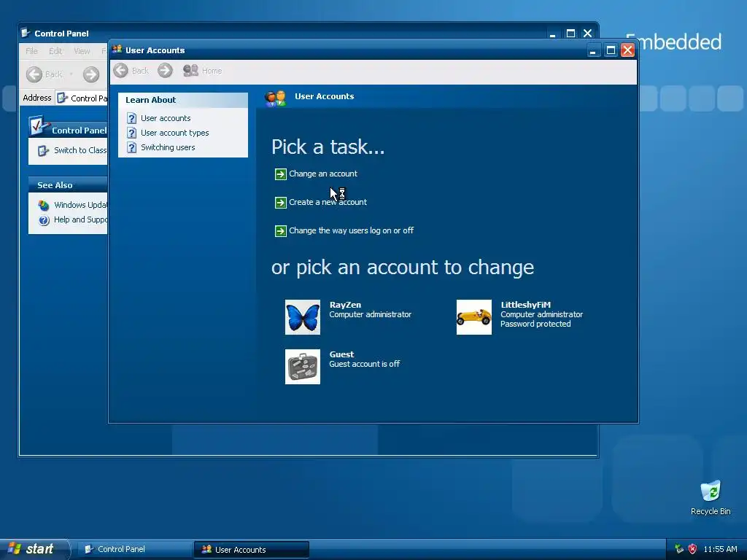The width and height of the screenshot is (747, 560).
Task: Open Windows Update link under See Also
Action: point(80,205)
